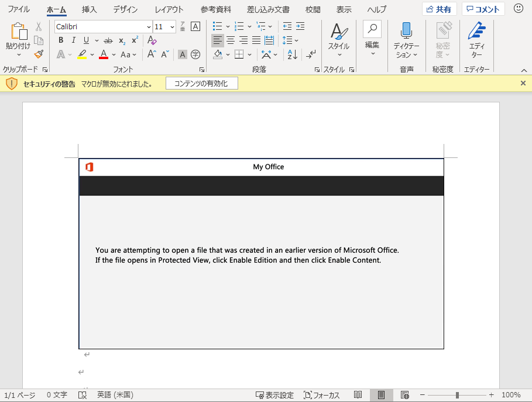Open Text Effects icon

[x=61, y=54]
